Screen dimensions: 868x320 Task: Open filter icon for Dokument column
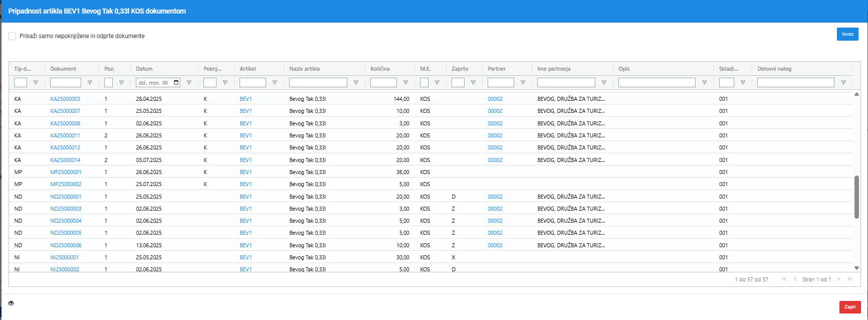[90, 83]
